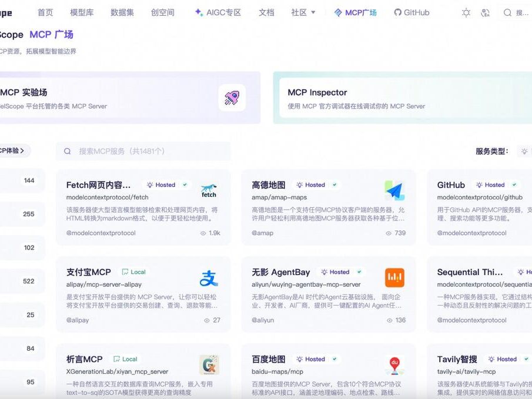Select the sidebar category showing 102
Screen dimensions: 532x399
coord(22,247)
